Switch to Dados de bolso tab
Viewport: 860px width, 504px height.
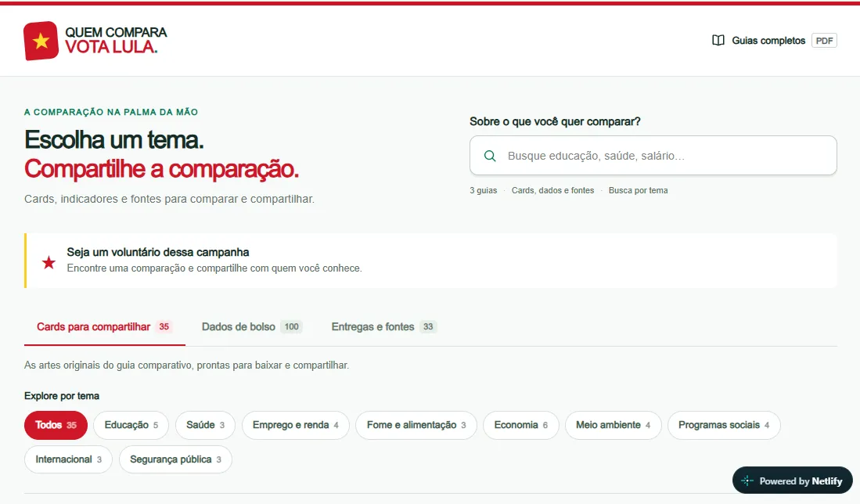tap(252, 327)
